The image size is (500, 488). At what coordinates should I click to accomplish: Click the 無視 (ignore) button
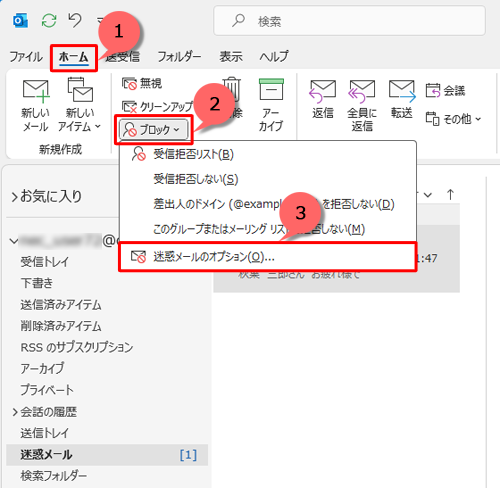click(x=142, y=83)
